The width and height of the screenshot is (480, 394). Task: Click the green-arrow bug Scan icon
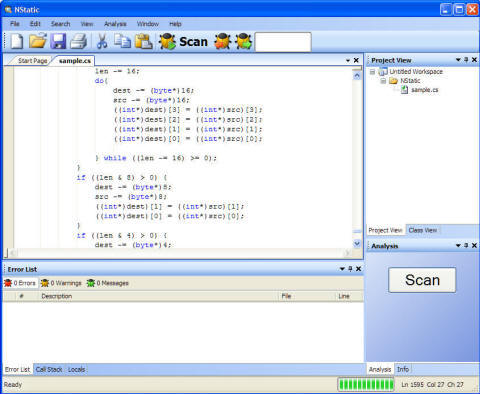[x=167, y=42]
